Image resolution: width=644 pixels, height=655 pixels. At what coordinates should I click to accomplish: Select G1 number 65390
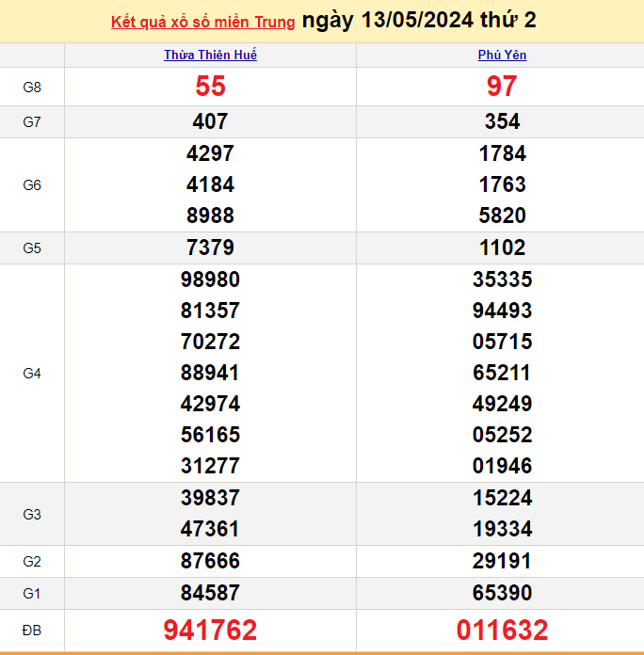click(502, 593)
